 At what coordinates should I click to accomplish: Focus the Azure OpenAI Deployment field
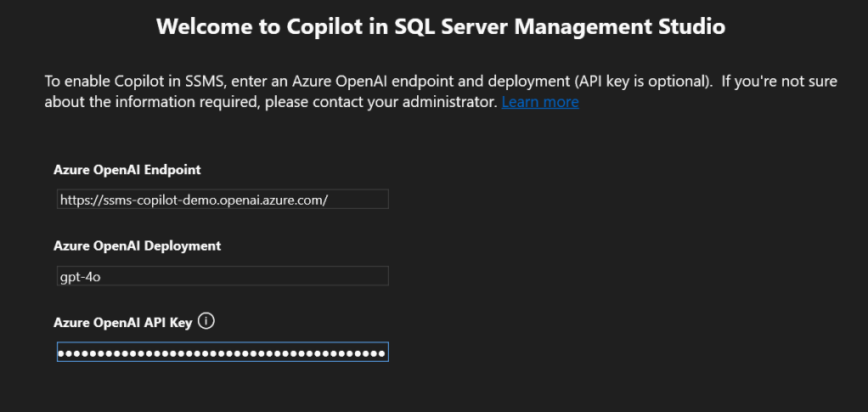click(223, 276)
